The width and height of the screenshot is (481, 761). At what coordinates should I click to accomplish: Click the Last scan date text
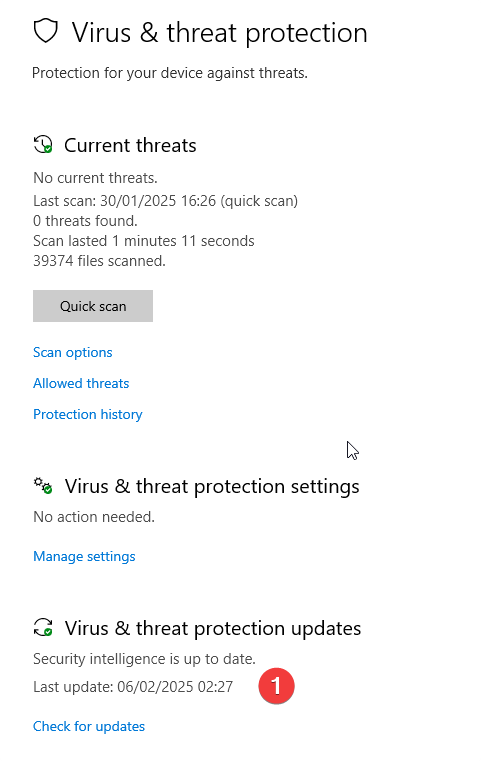166,201
